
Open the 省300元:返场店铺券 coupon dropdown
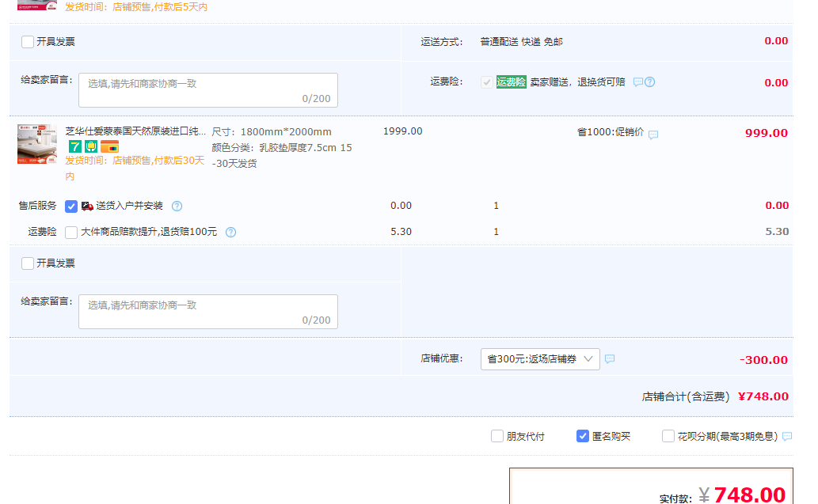click(540, 359)
